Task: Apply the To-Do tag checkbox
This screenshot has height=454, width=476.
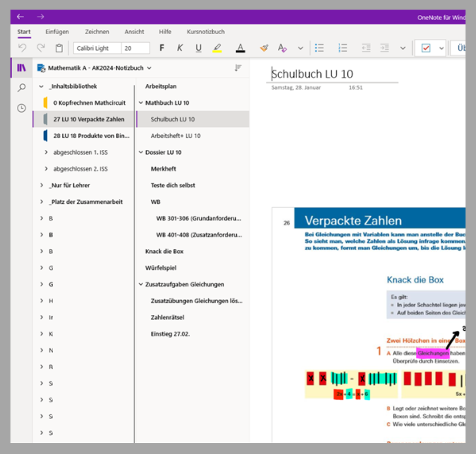Action: [x=427, y=48]
